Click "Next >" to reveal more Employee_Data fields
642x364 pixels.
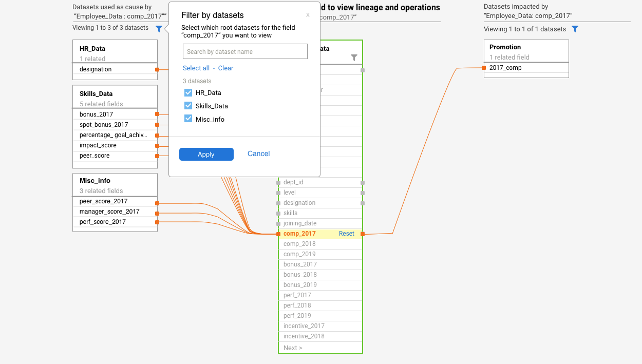292,348
